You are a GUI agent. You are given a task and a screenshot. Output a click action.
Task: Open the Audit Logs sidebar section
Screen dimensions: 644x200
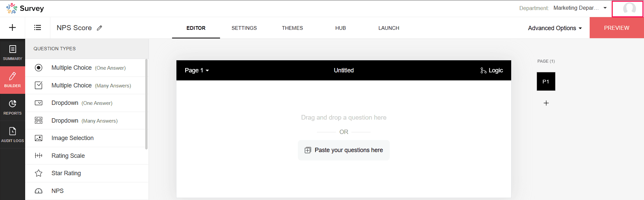coord(12,135)
